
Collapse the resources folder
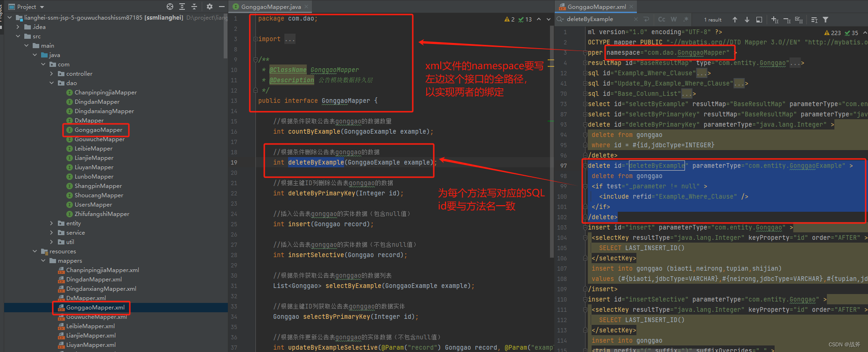[x=35, y=251]
